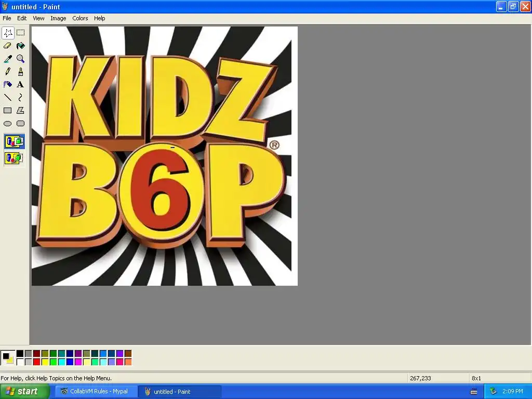Pick the white palette color
532x399 pixels.
click(20, 362)
